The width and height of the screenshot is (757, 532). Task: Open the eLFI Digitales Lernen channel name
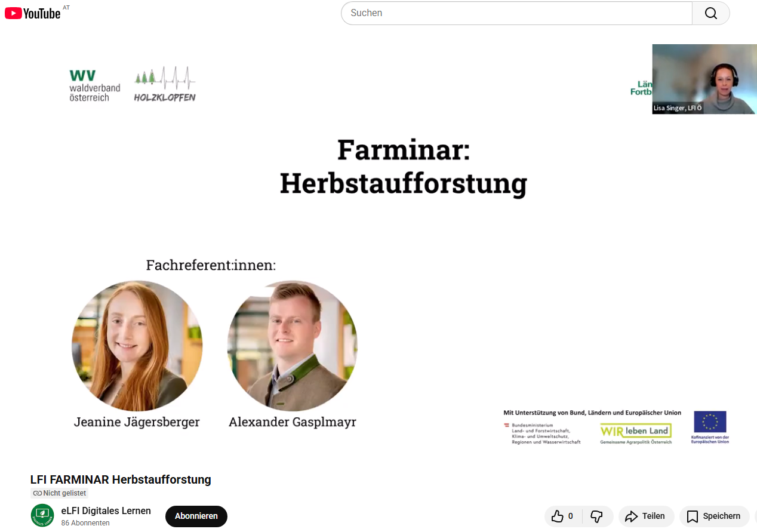coord(106,511)
